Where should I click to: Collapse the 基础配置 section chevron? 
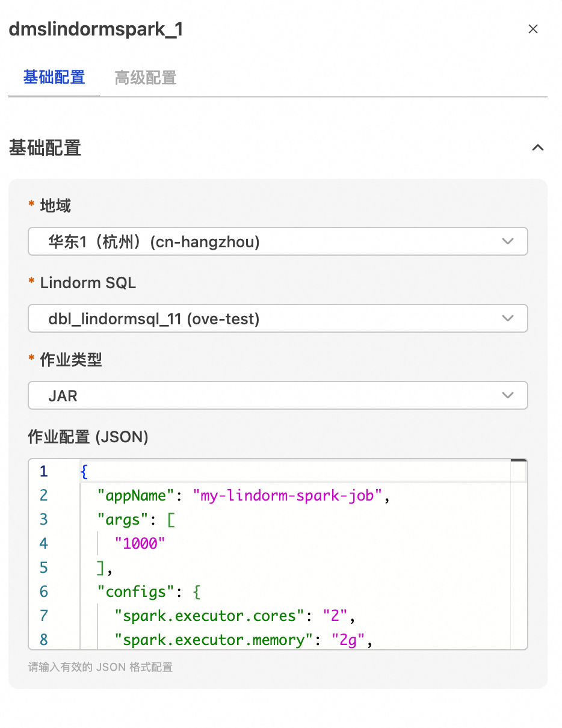tap(538, 147)
